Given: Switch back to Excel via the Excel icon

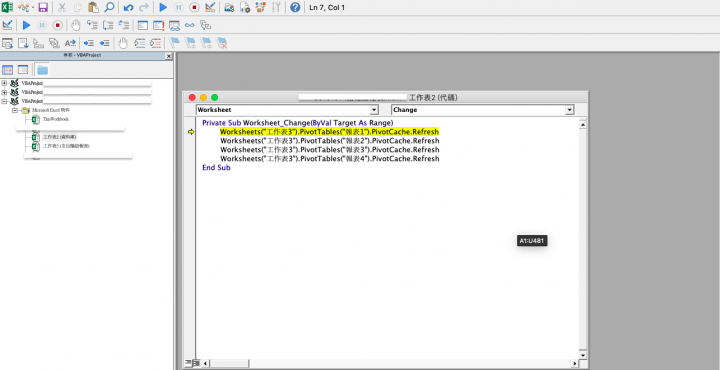Looking at the screenshot, I should (x=7, y=7).
